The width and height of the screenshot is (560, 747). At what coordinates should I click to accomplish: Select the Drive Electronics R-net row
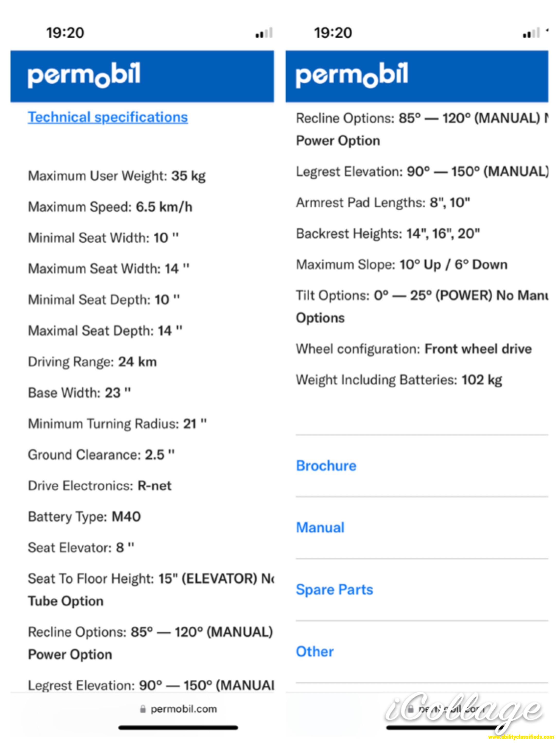coord(100,486)
